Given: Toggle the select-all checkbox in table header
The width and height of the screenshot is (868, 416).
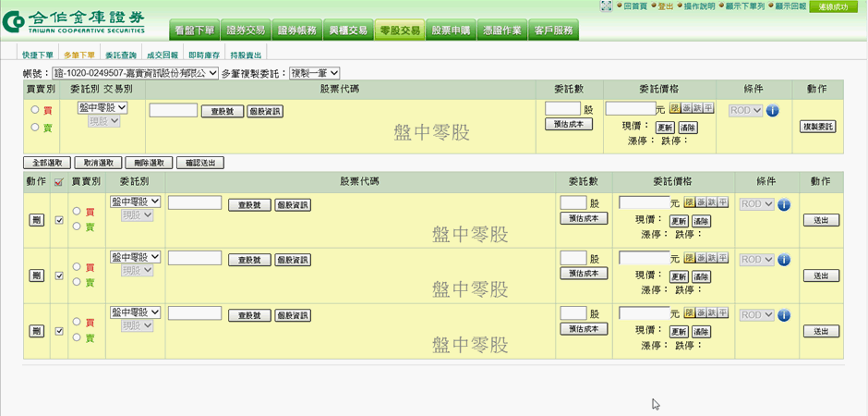Looking at the screenshot, I should [60, 182].
